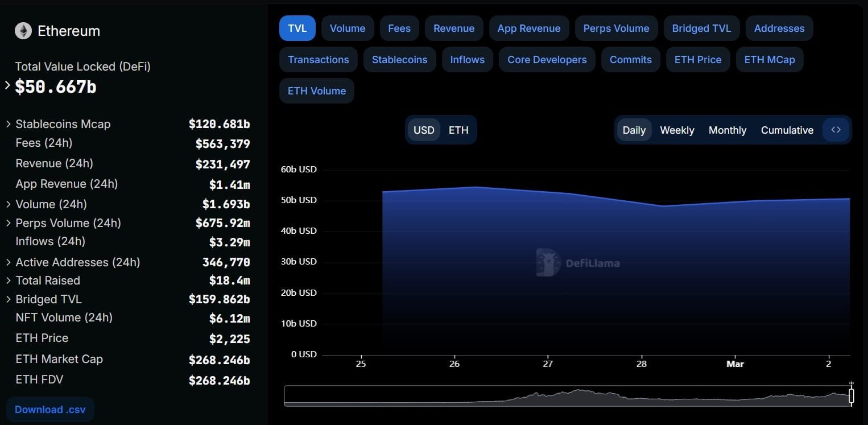The image size is (868, 425).
Task: Toggle the Commits chart metric
Action: click(631, 60)
